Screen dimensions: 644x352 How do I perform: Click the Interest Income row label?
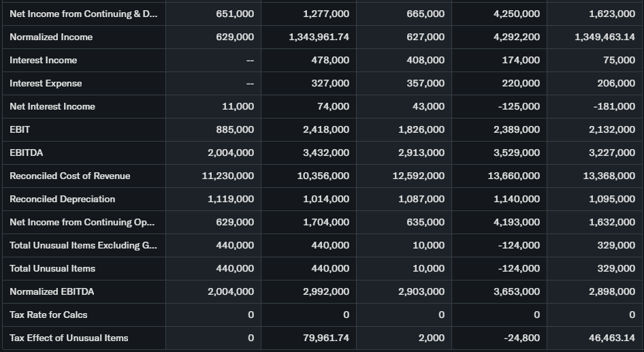pos(44,60)
